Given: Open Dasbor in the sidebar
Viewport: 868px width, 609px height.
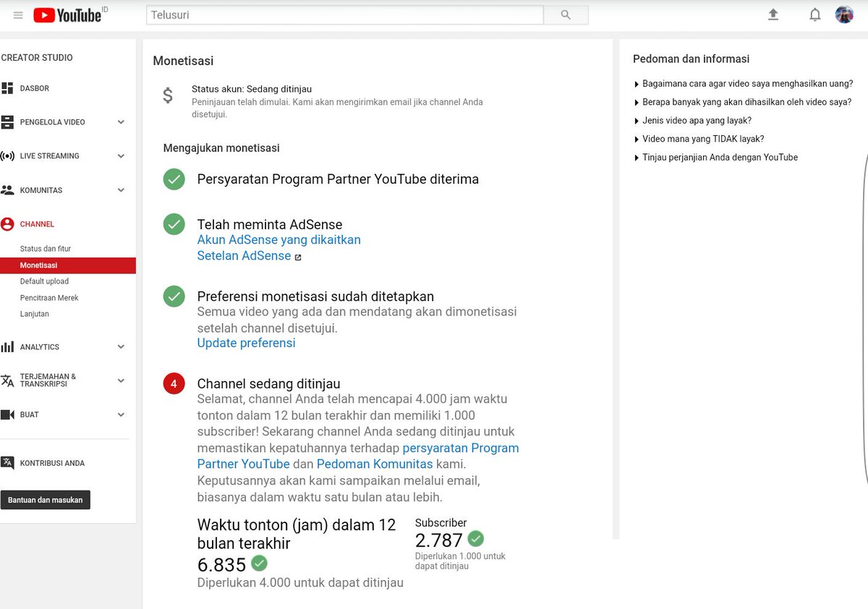Looking at the screenshot, I should 34,88.
